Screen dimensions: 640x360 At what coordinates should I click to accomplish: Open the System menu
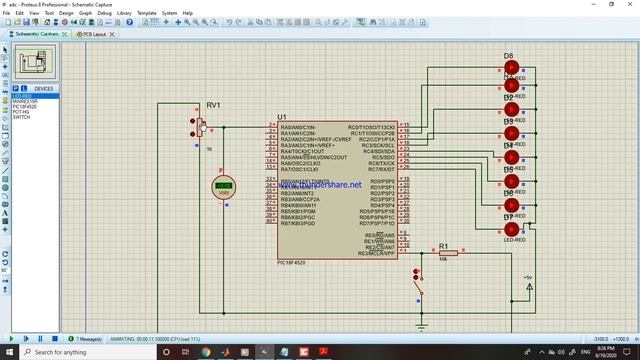[169, 13]
